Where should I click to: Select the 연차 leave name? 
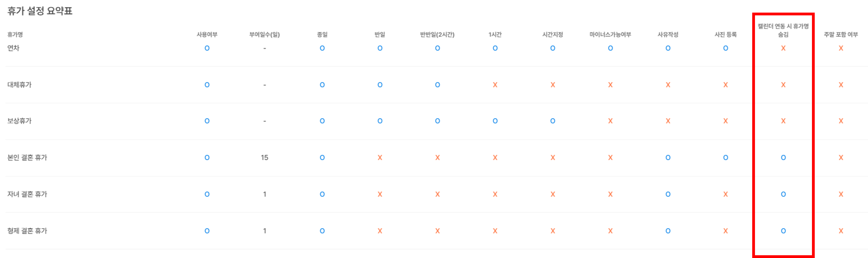point(13,48)
